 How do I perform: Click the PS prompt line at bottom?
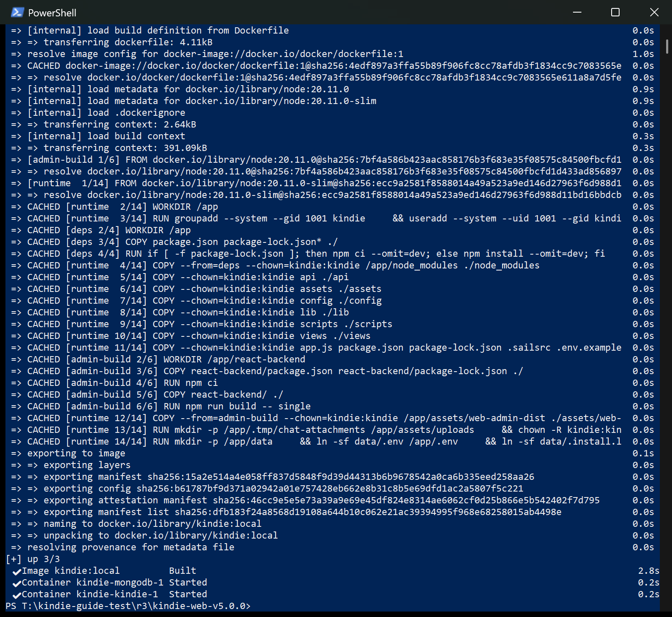tap(128, 606)
